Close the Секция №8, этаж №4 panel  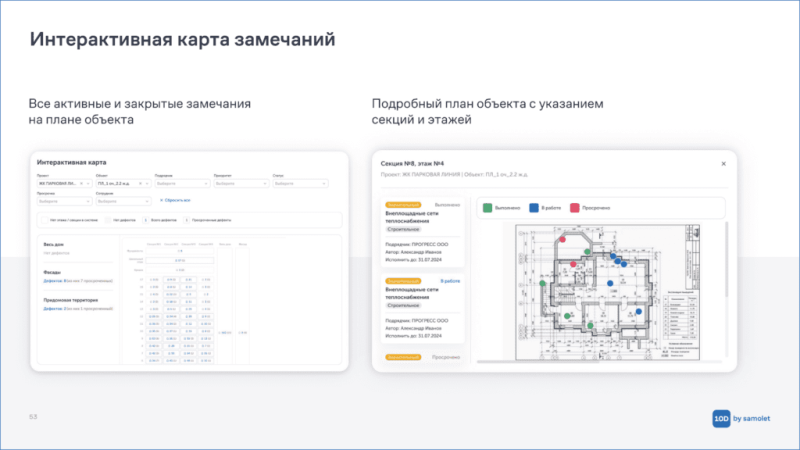coord(723,164)
